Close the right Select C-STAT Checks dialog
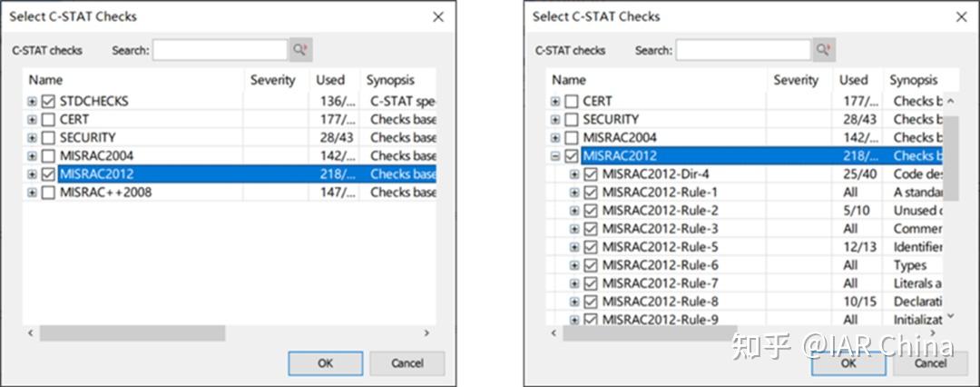This screenshot has width=980, height=387. [961, 17]
